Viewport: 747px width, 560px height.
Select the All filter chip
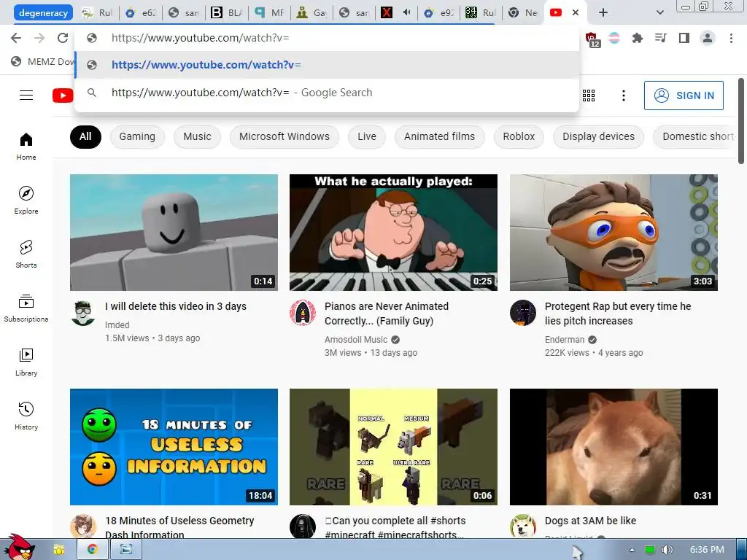85,136
